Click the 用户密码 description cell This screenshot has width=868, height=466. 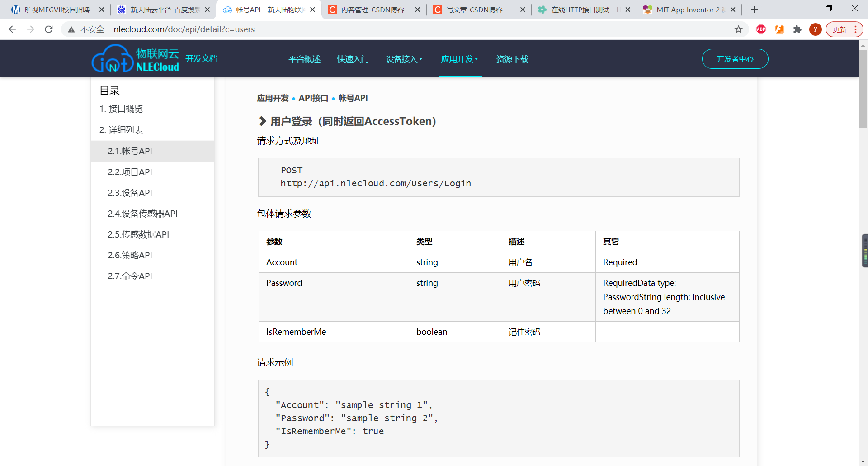548,297
